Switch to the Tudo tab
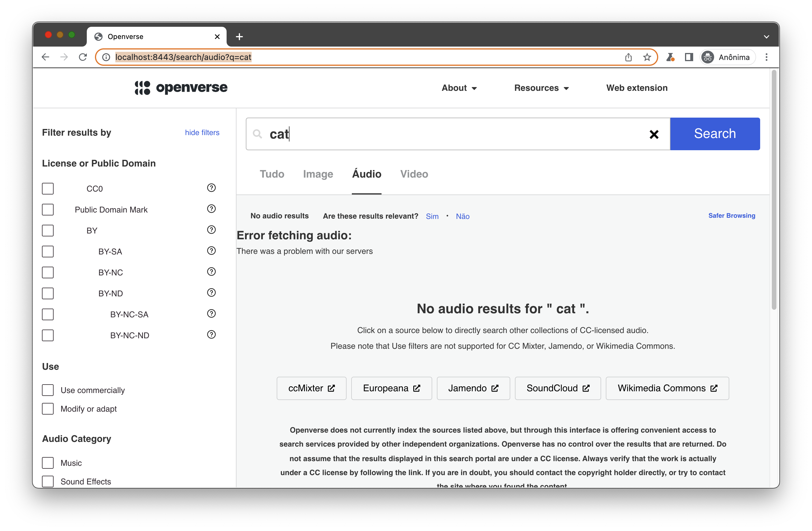The width and height of the screenshot is (812, 531). click(x=271, y=174)
